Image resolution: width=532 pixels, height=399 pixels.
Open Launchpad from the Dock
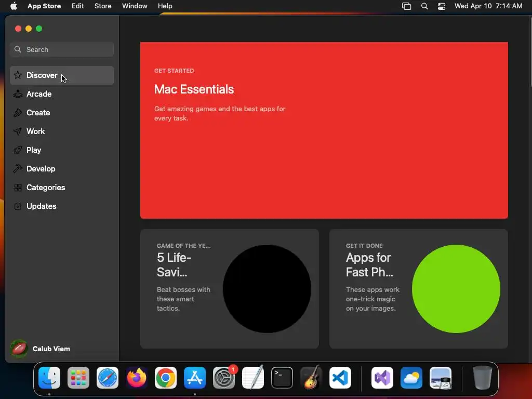click(x=78, y=378)
